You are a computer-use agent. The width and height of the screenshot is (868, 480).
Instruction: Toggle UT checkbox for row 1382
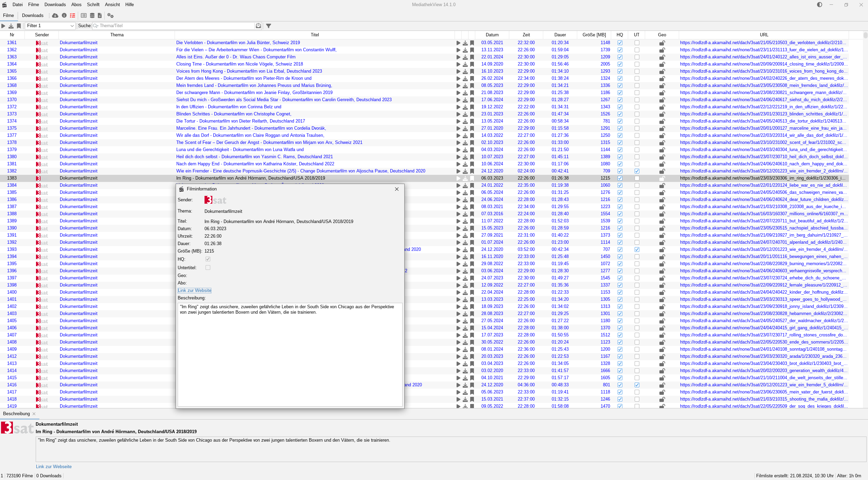[637, 171]
